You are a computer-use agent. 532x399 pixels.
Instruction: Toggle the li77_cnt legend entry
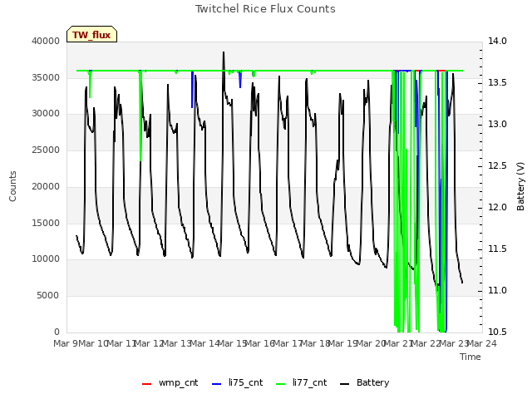pos(301,382)
